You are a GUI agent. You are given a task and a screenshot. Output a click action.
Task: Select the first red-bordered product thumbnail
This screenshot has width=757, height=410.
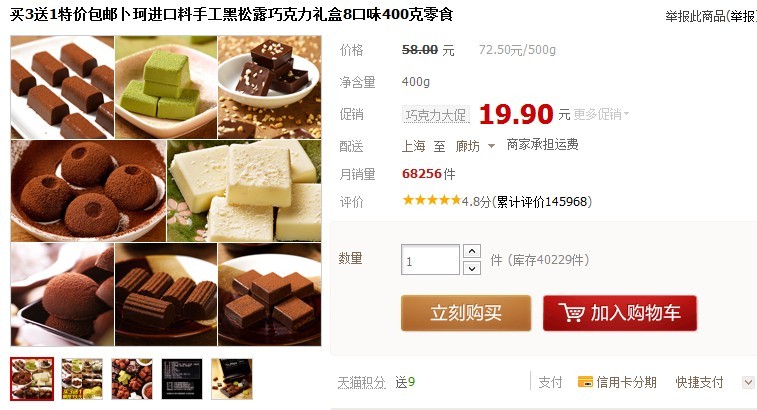point(32,379)
